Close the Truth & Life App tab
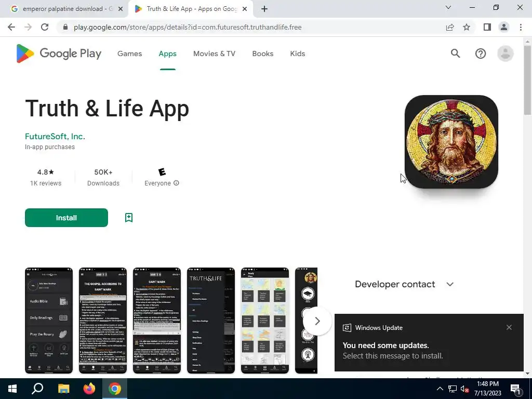This screenshot has height=399, width=532. point(245,9)
